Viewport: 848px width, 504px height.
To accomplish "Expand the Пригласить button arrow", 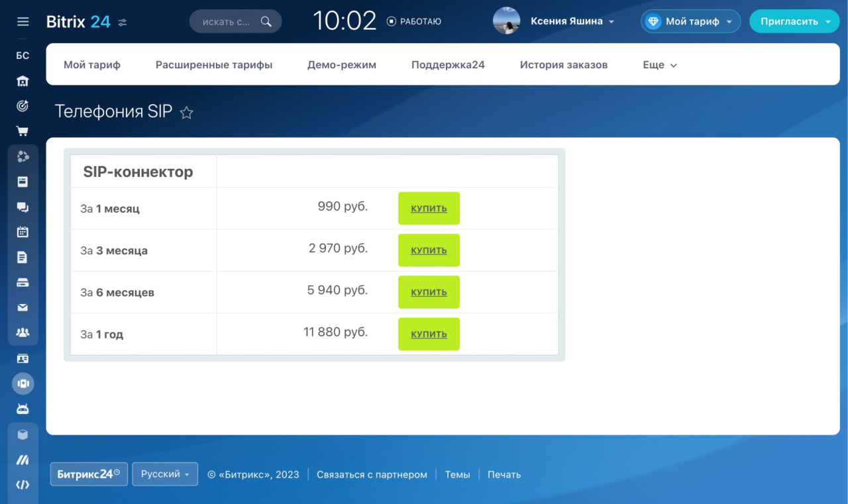I will coord(828,22).
